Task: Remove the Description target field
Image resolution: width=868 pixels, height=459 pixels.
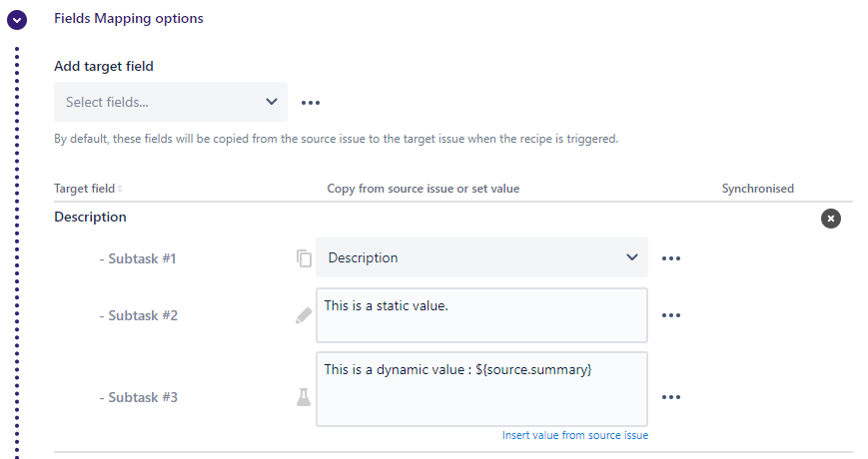Action: coord(830,218)
